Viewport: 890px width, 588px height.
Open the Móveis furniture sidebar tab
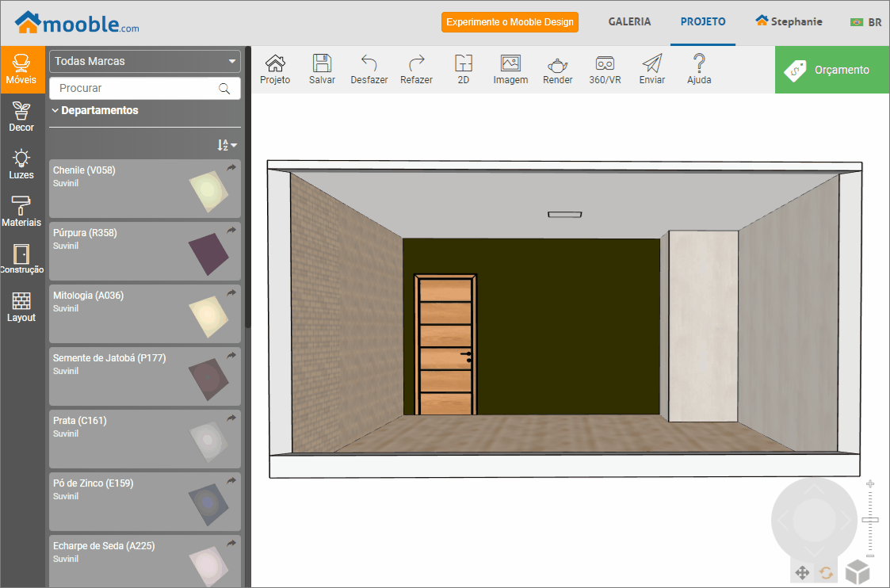(x=21, y=70)
